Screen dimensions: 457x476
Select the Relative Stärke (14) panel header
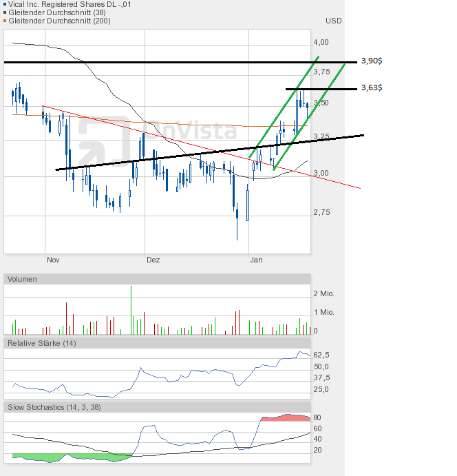[x=42, y=343]
